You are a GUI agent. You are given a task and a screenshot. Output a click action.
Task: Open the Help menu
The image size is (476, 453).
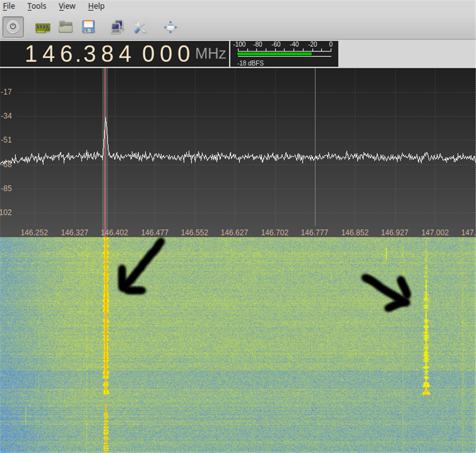pos(96,6)
